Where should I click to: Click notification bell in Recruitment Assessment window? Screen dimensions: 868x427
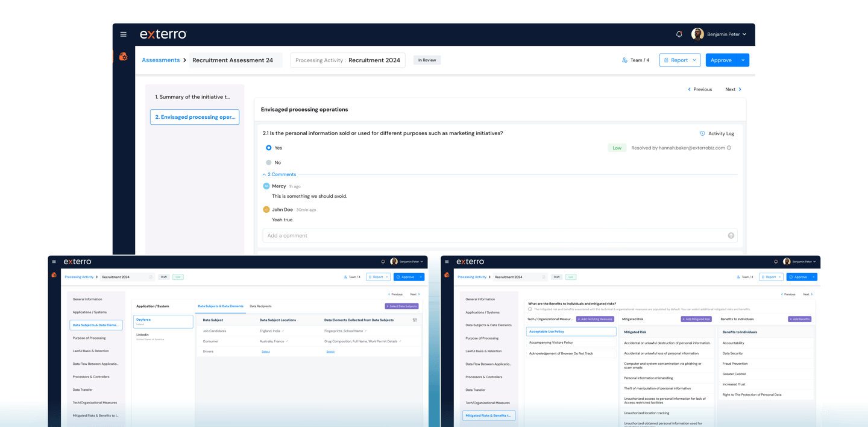[x=679, y=34]
